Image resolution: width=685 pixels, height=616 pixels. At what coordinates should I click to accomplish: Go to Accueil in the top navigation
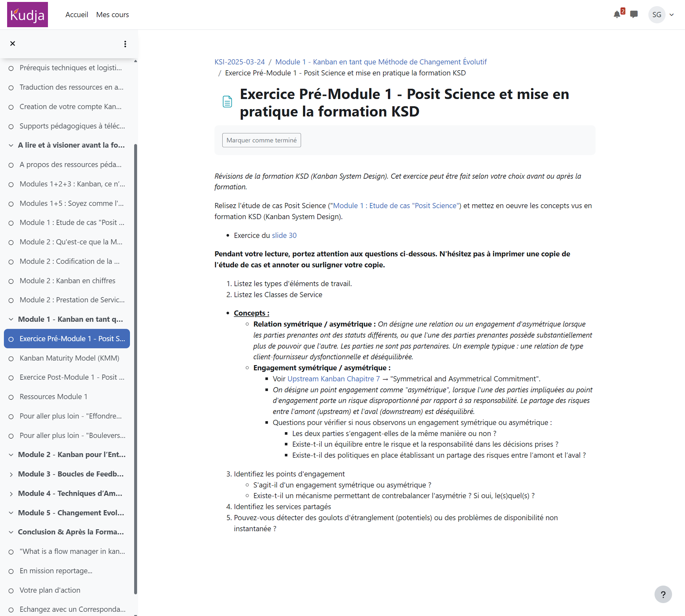[x=77, y=15]
